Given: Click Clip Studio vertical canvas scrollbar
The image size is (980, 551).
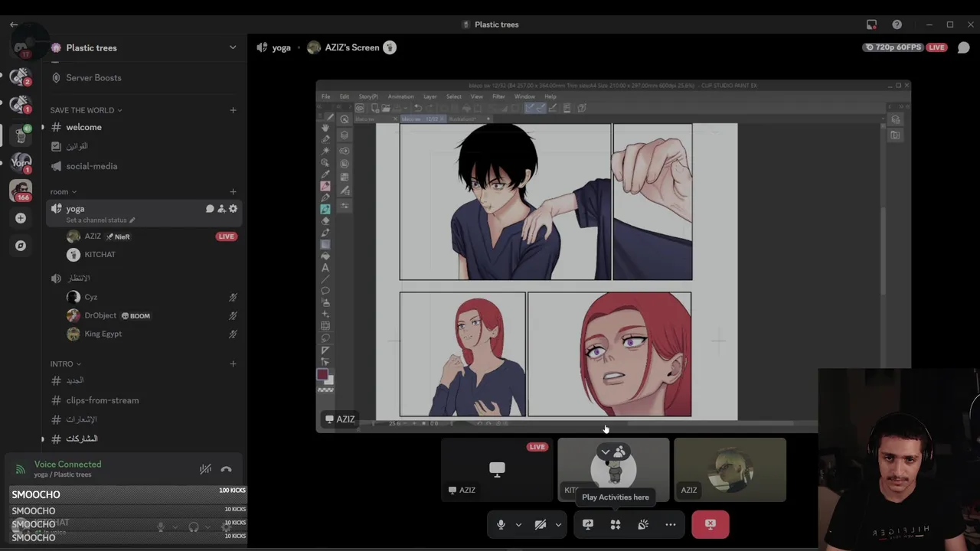Looking at the screenshot, I should pos(883,253).
